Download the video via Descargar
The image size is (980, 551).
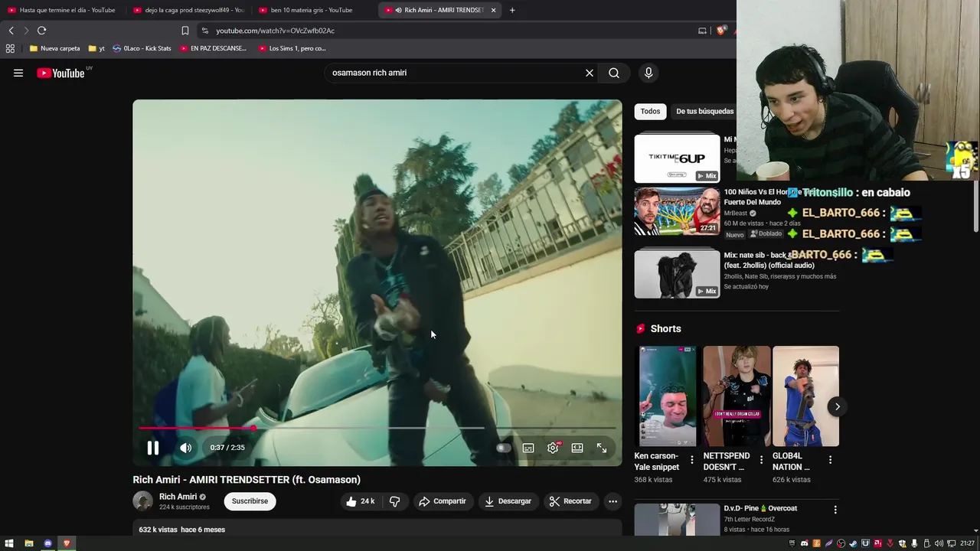tap(508, 501)
